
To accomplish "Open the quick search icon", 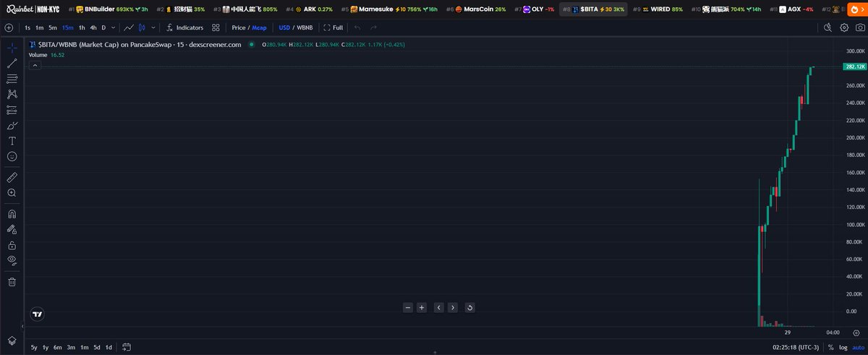I will point(828,27).
